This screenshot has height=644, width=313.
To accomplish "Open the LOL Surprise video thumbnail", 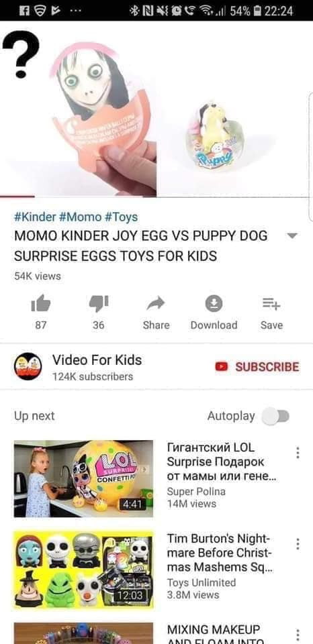I will coord(83,478).
